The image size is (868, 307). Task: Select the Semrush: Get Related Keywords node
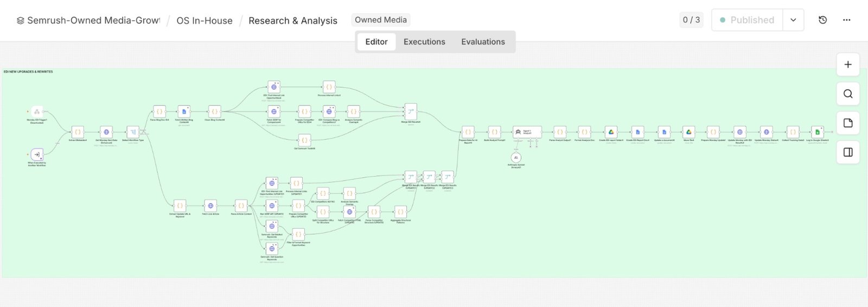coord(272,227)
